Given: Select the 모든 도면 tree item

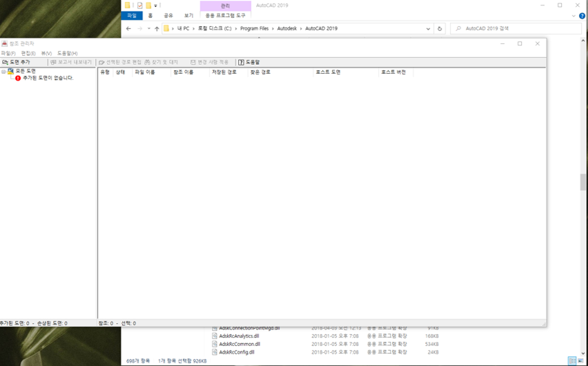Looking at the screenshot, I should (26, 71).
